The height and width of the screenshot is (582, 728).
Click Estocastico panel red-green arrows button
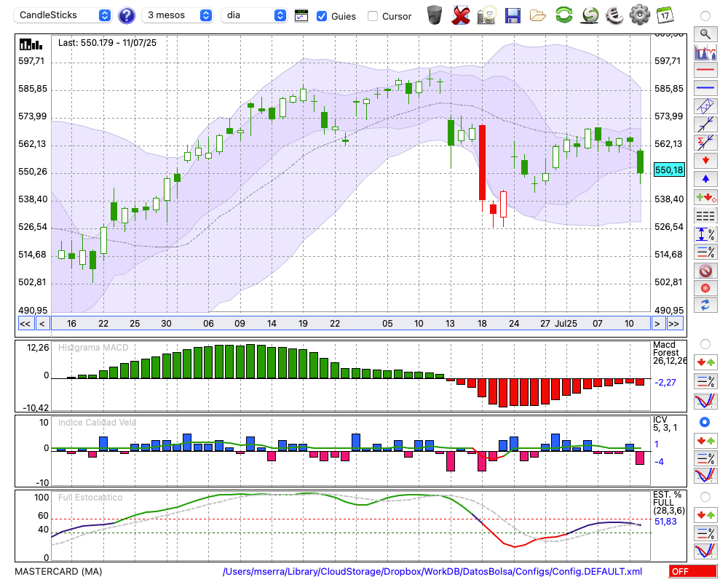705,515
